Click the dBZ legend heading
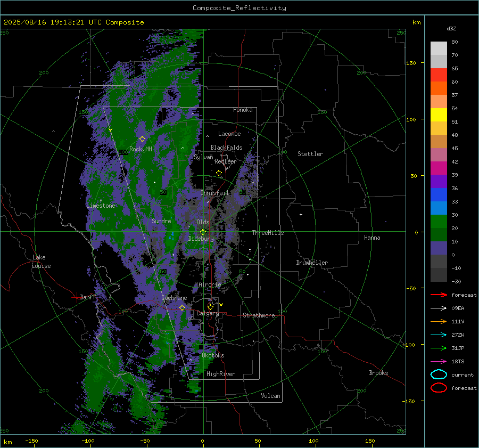Viewport: 479px width, 448px height. point(451,29)
